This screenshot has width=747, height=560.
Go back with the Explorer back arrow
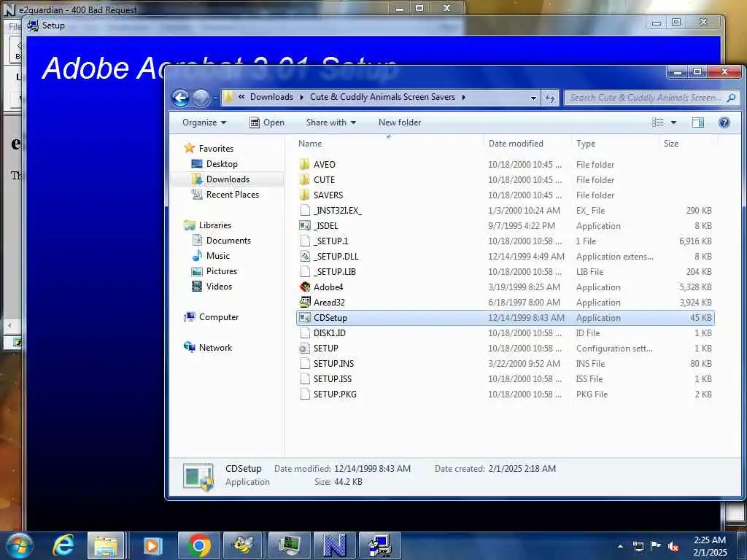pyautogui.click(x=181, y=98)
